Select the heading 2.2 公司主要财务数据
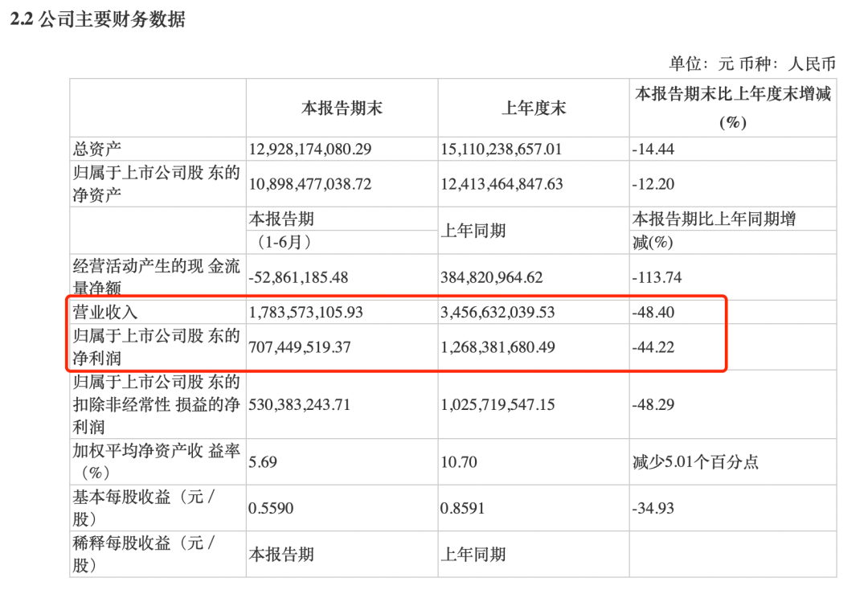868x590 pixels. [x=98, y=19]
